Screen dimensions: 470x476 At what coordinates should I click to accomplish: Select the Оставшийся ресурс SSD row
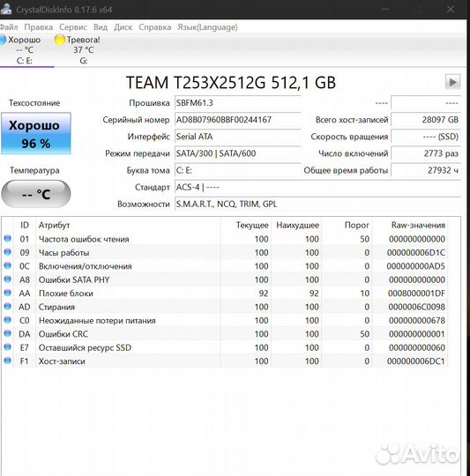pyautogui.click(x=226, y=347)
